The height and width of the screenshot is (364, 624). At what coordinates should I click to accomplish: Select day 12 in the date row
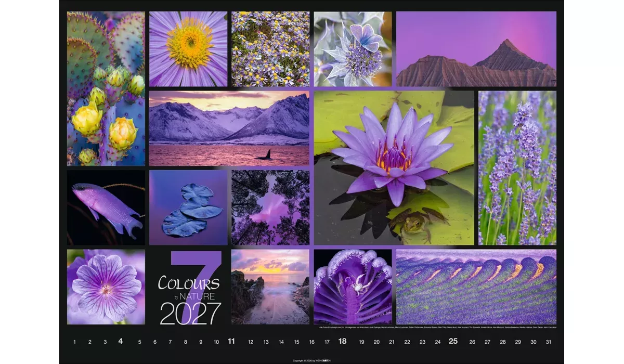tap(251, 342)
